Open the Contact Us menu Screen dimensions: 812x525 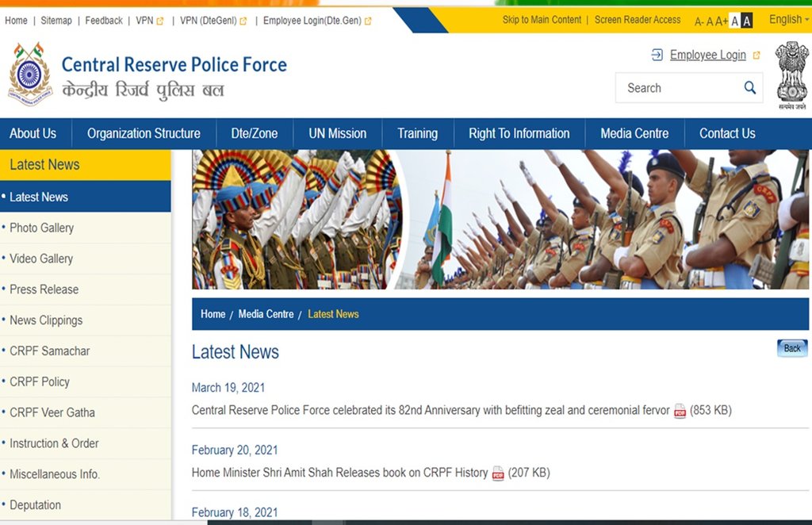pyautogui.click(x=727, y=133)
